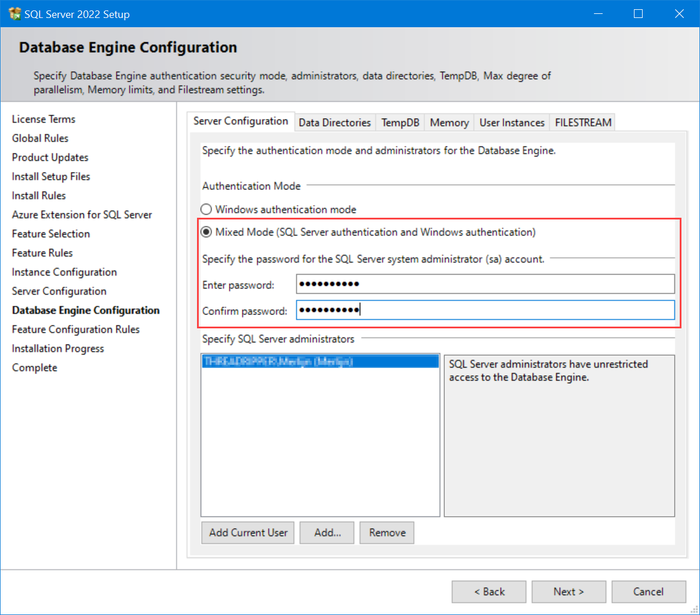Switch to the Data Directories tab
The height and width of the screenshot is (615, 700).
334,122
